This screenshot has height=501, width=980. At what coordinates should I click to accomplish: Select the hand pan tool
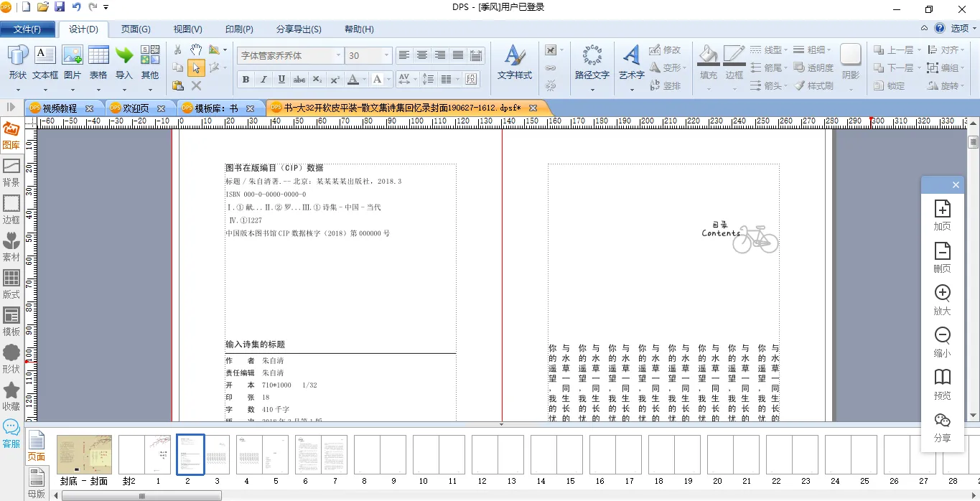pos(196,50)
